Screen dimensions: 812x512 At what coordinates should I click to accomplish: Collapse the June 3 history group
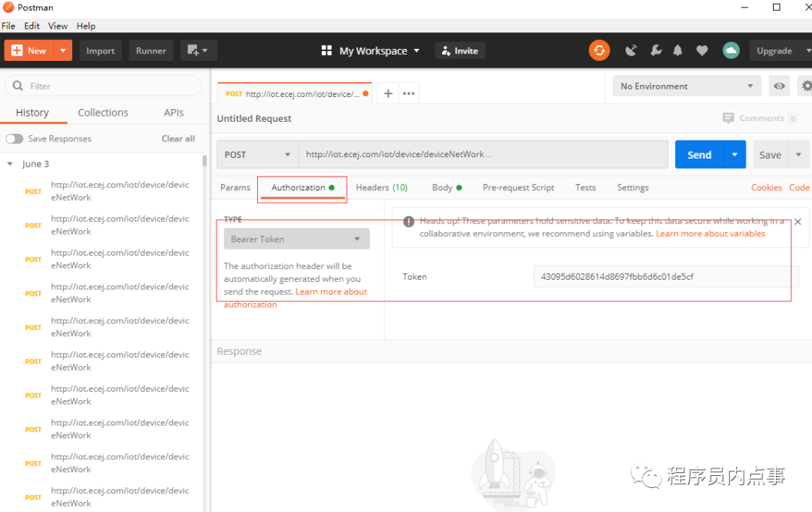10,164
